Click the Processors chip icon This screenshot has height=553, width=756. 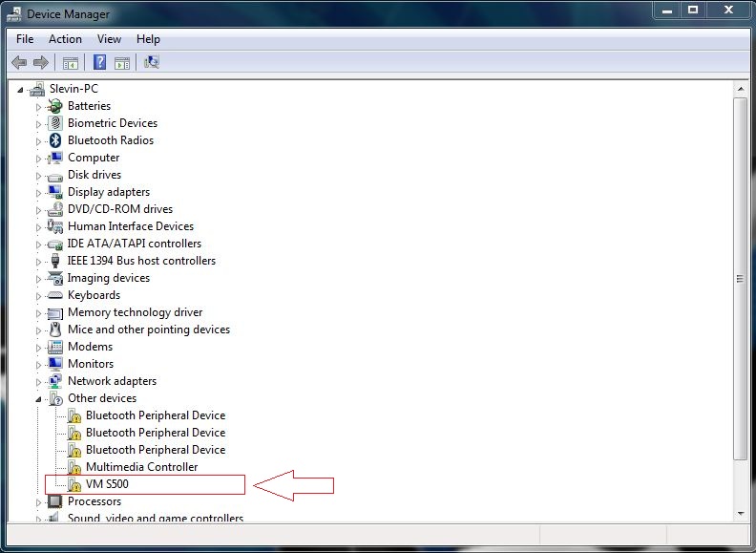(55, 501)
